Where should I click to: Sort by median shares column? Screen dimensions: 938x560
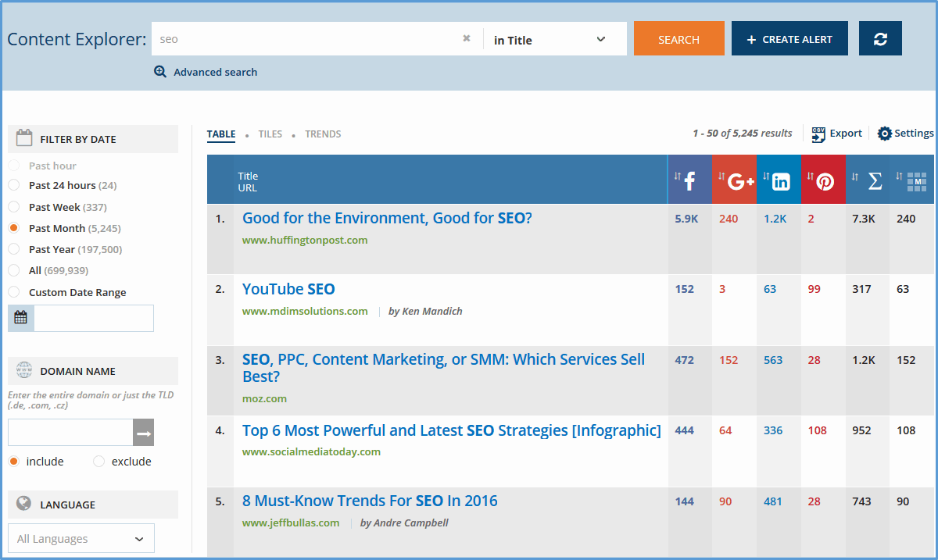[x=912, y=180]
